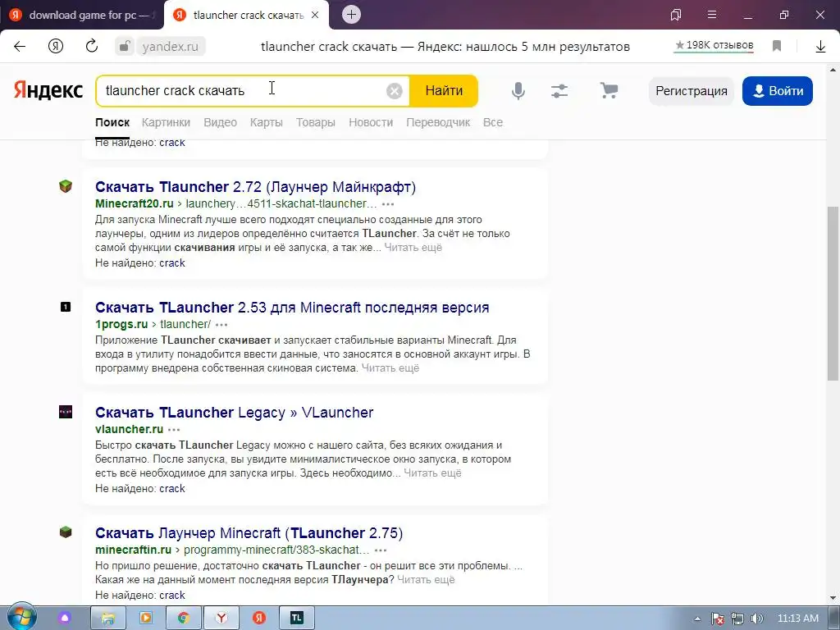Open Переводчик tab
Image resolution: width=840 pixels, height=630 pixels.
point(438,122)
